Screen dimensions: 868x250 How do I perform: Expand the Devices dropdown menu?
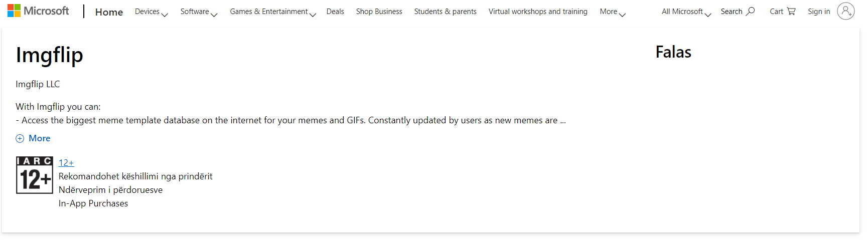(151, 12)
